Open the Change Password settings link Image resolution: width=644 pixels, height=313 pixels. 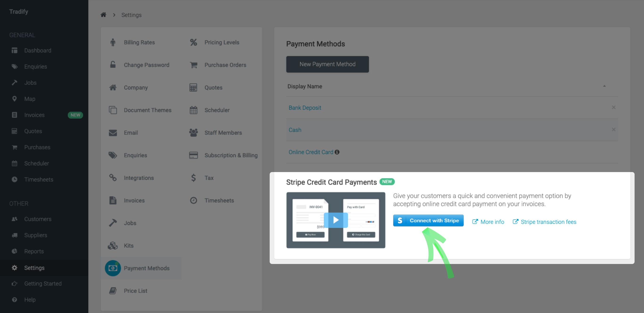click(x=146, y=65)
